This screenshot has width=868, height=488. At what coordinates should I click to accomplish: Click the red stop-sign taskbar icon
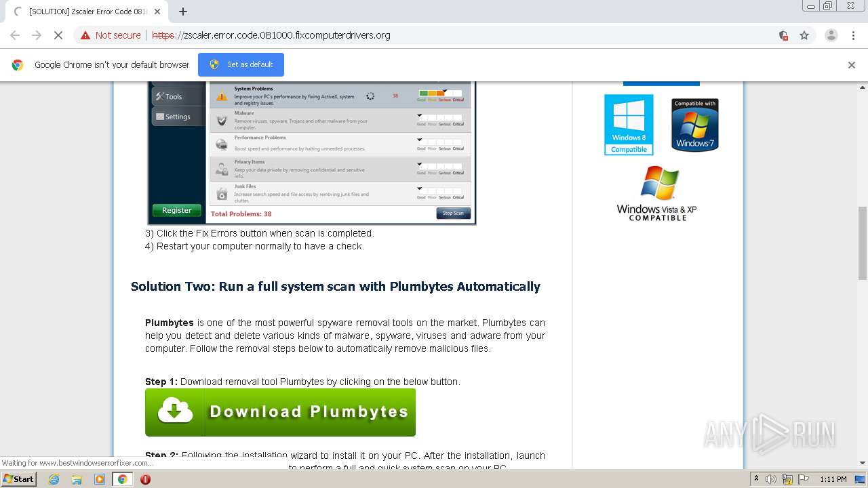tap(145, 479)
